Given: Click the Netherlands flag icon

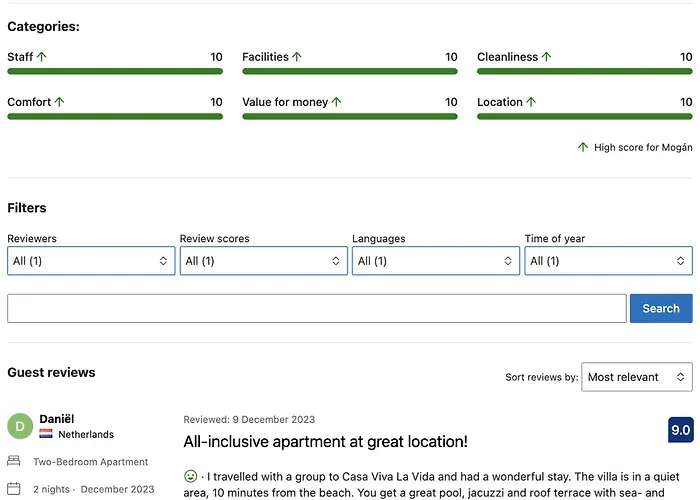Looking at the screenshot, I should 46,433.
